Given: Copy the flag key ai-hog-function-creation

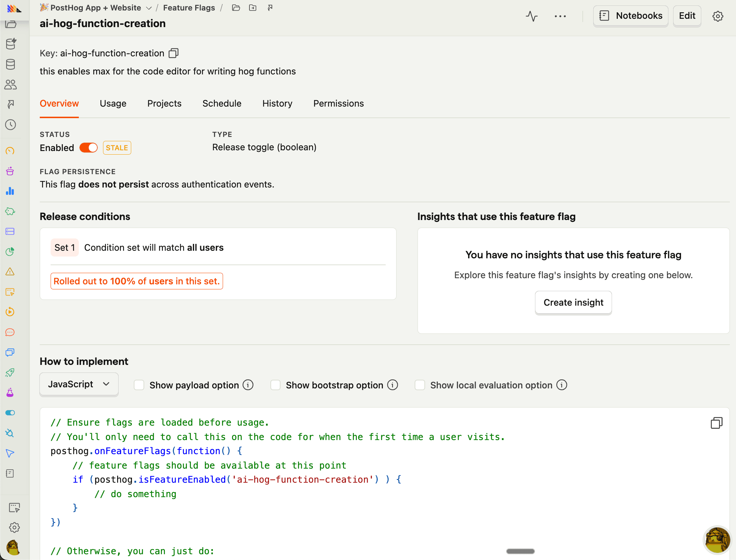Looking at the screenshot, I should tap(174, 53).
